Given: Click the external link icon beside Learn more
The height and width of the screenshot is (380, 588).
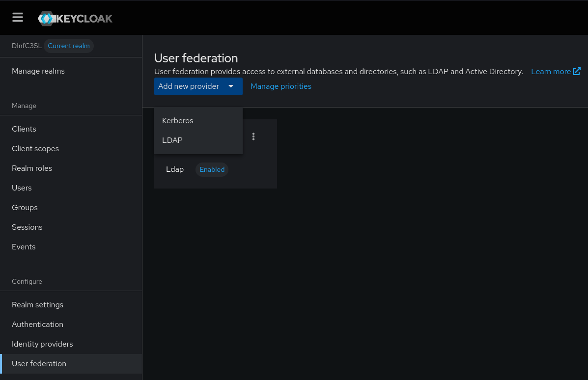Looking at the screenshot, I should click(x=577, y=71).
